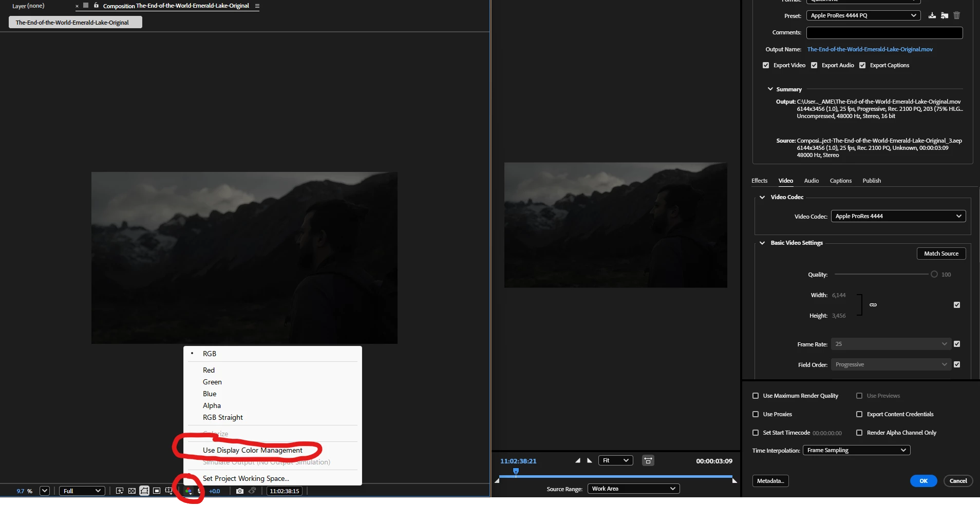Switch to the Captions tab
This screenshot has height=505, width=980.
[x=840, y=181]
